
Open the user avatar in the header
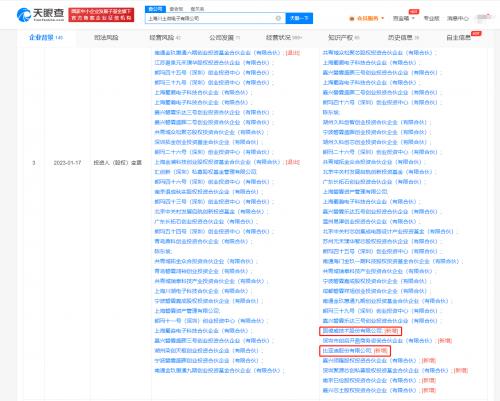pyautogui.click(x=484, y=18)
